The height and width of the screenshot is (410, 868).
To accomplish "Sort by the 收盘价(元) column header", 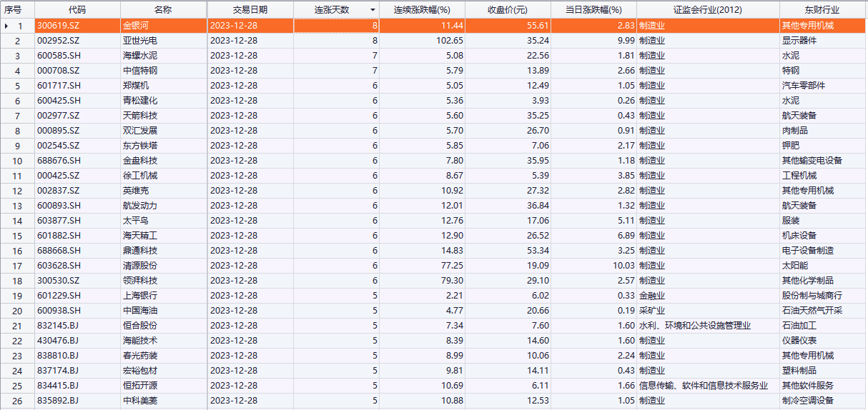I will 508,10.
